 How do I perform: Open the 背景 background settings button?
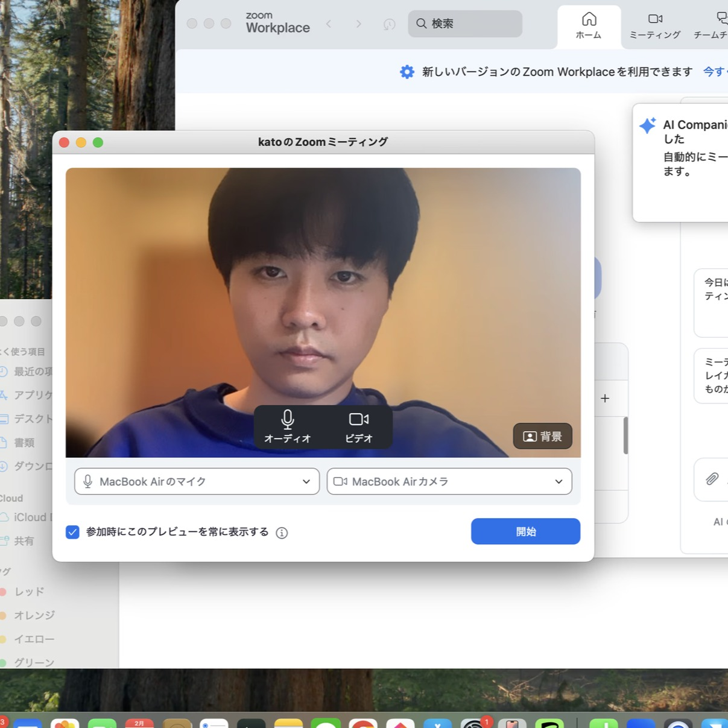542,436
